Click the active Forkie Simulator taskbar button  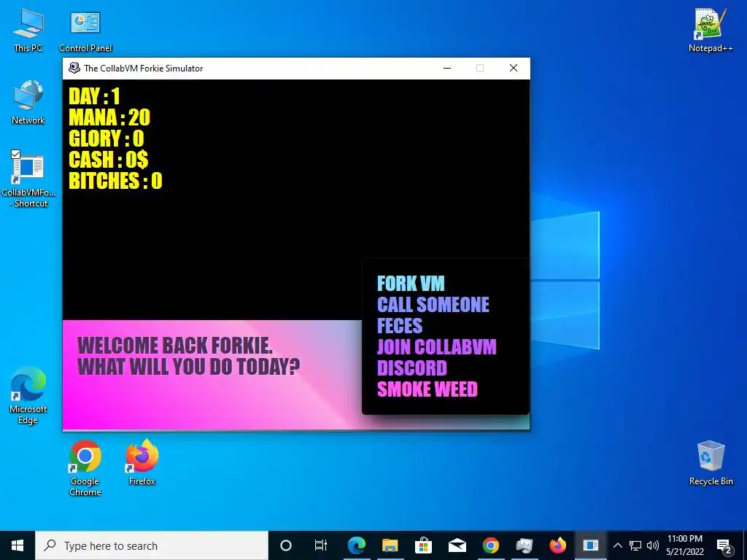click(x=591, y=545)
